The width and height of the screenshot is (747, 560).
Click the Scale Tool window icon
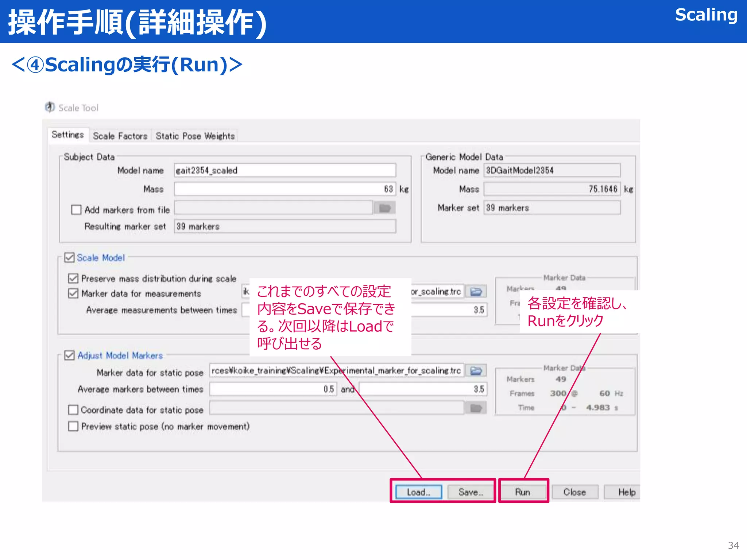tap(50, 107)
